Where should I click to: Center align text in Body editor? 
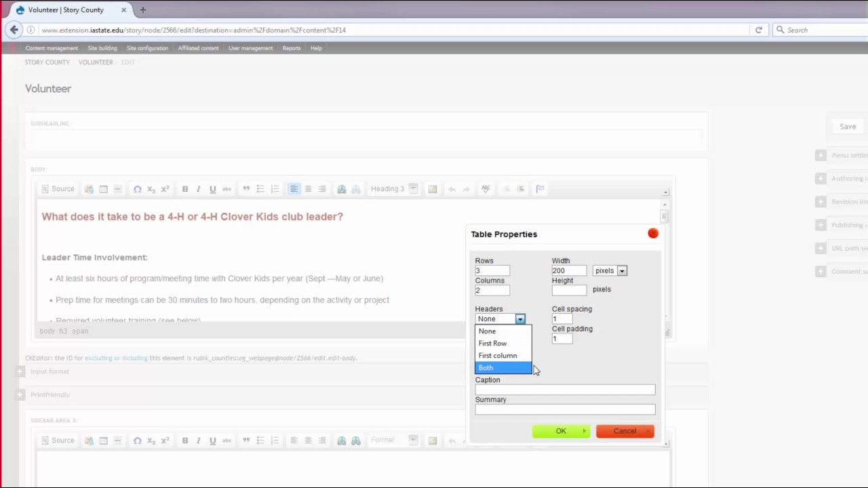308,189
